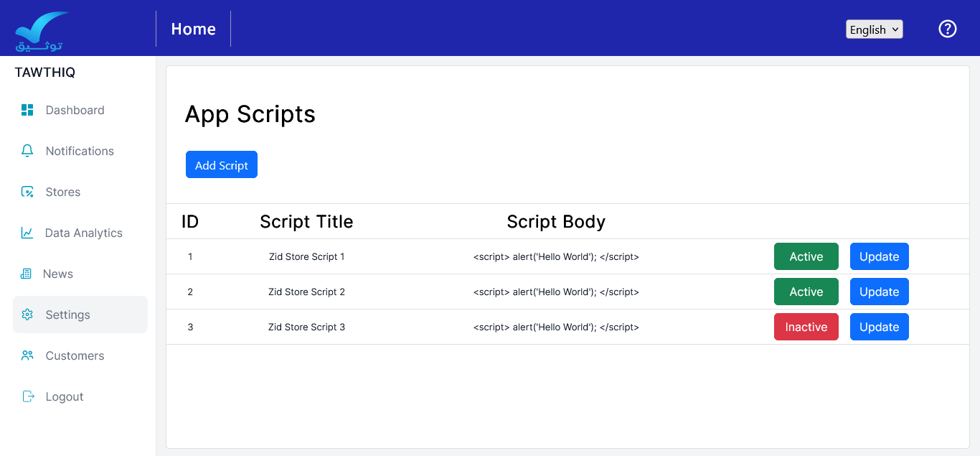Open Settings from the sidebar
980x456 pixels.
click(80, 315)
